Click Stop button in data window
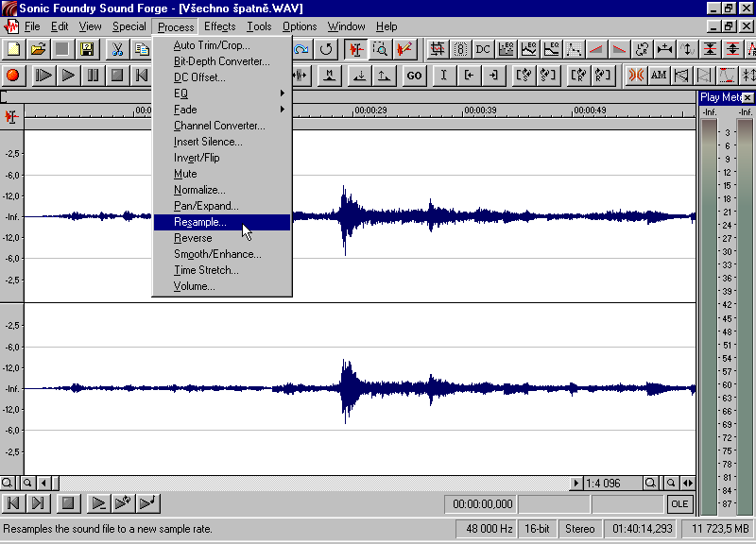Screen dimensions: 756x544 tap(68, 503)
